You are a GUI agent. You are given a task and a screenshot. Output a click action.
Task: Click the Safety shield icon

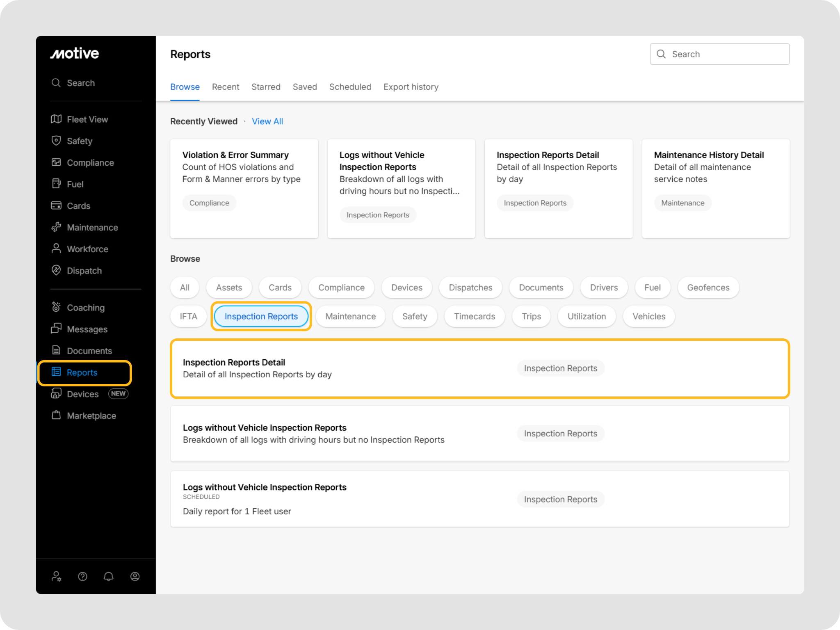pos(56,141)
